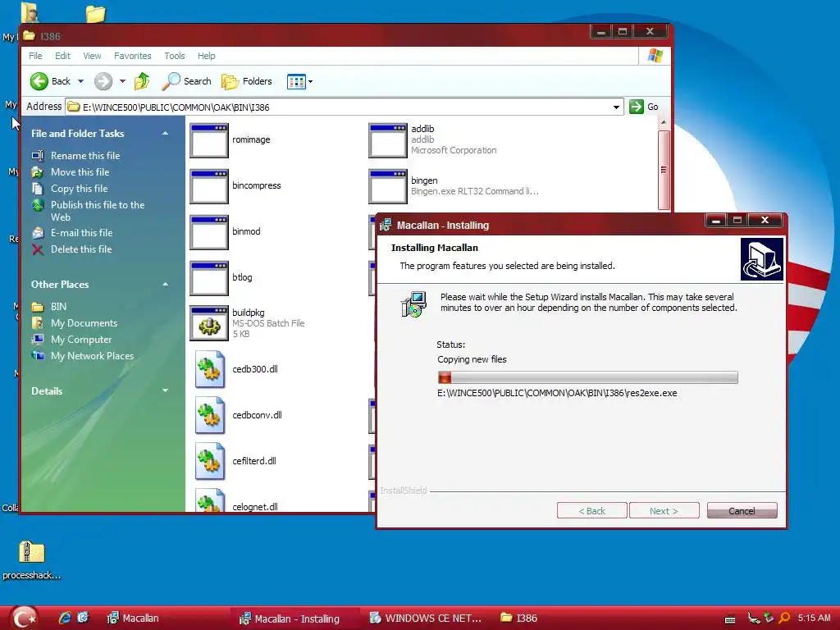The image size is (840, 630).
Task: Collapse the Other Places section
Action: click(165, 285)
